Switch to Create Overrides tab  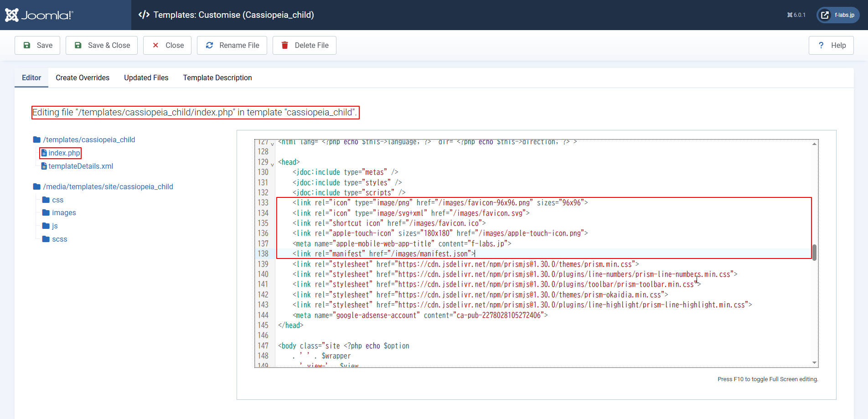pos(83,78)
